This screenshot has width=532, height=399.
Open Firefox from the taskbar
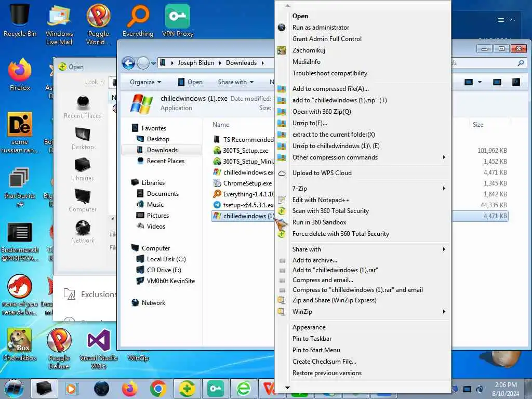coord(129,389)
